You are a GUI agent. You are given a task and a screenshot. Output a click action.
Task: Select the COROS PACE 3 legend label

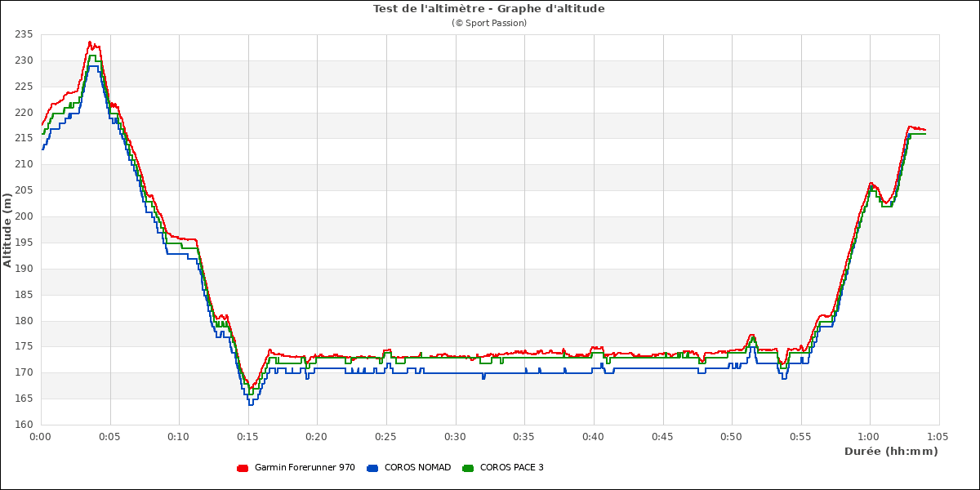tap(511, 468)
